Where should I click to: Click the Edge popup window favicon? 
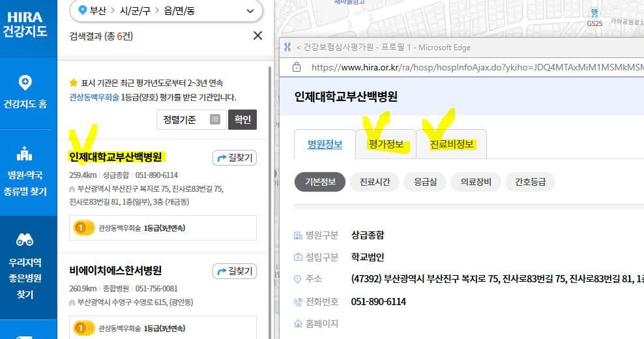point(287,47)
